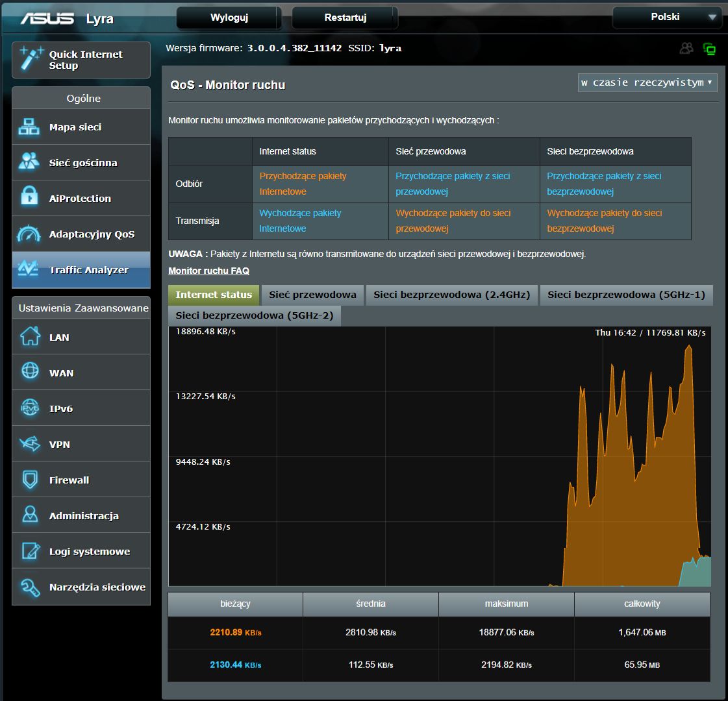728x701 pixels.
Task: Click the Adaptacyjny QoS gauge icon
Action: 29,234
